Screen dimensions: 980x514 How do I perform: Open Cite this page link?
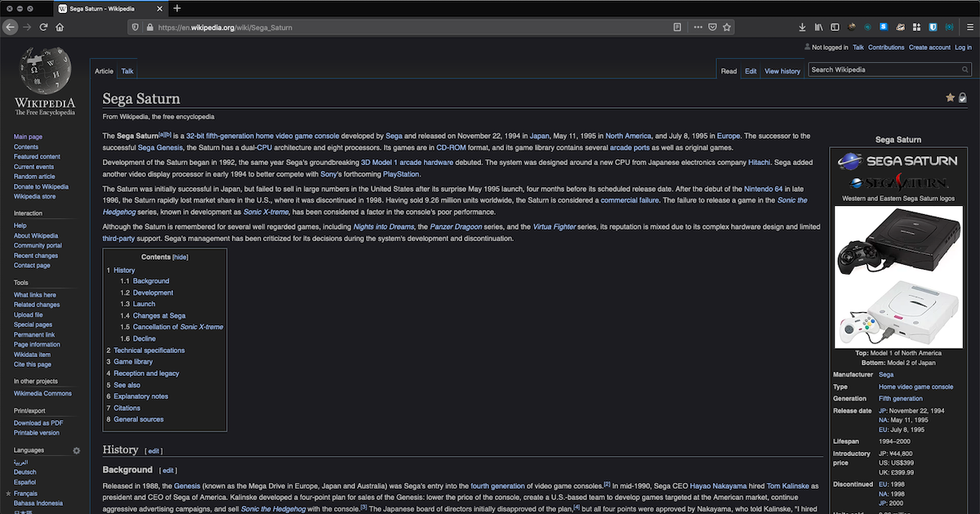[x=33, y=364]
